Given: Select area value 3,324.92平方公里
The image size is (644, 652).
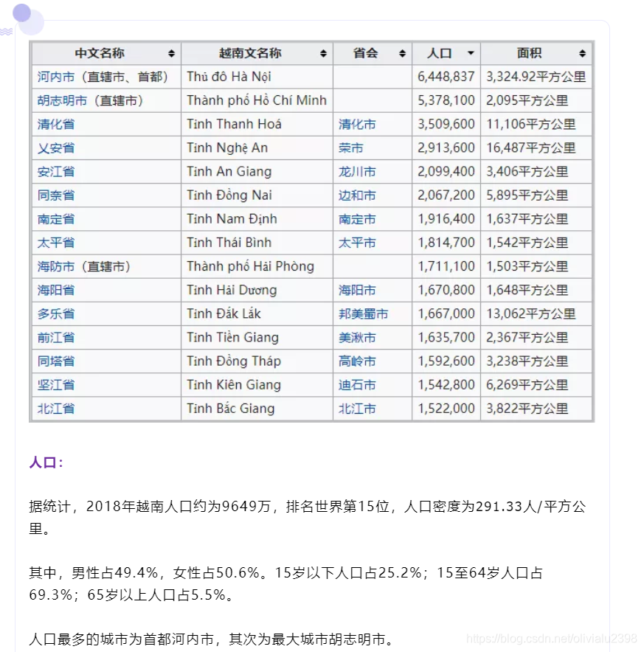Looking at the screenshot, I should [536, 77].
